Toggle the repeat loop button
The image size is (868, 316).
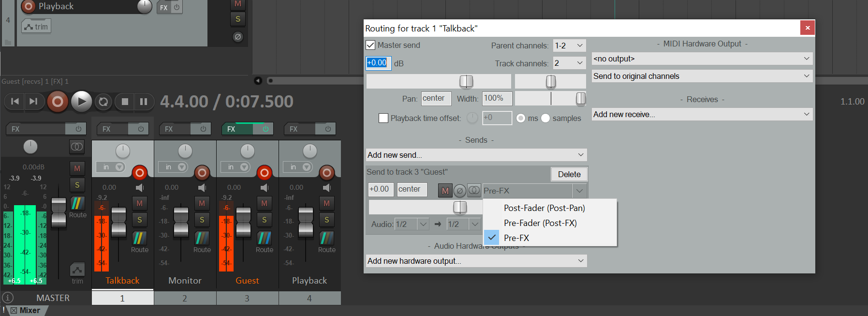click(103, 102)
